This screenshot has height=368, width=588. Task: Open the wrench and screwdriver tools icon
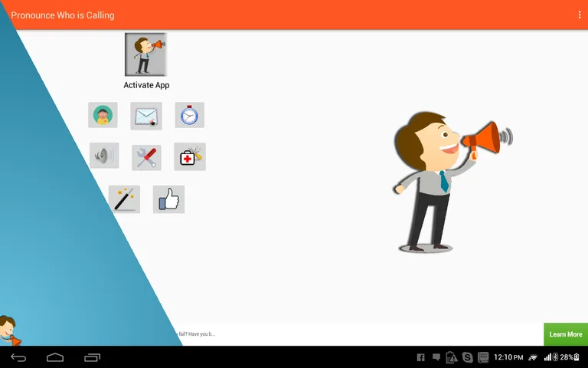click(x=146, y=157)
